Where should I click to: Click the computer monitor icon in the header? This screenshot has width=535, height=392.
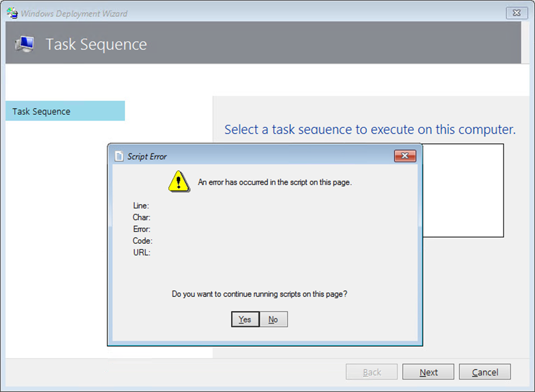click(24, 44)
